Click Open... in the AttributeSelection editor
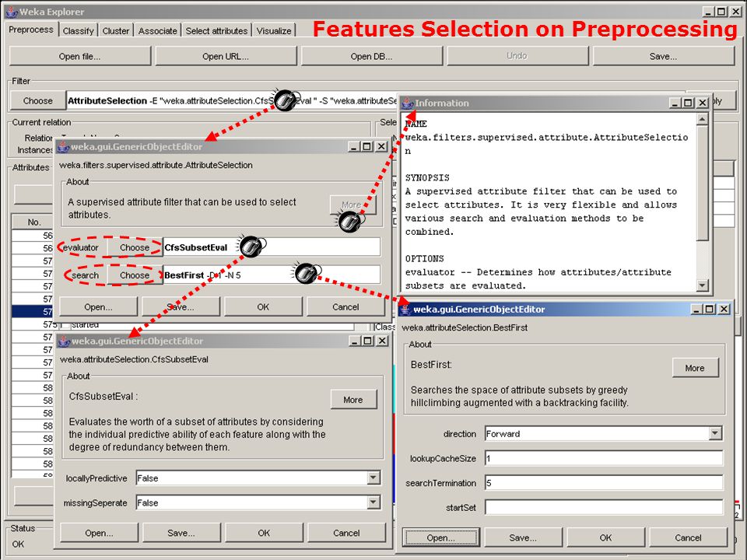The image size is (747, 560). click(x=98, y=307)
